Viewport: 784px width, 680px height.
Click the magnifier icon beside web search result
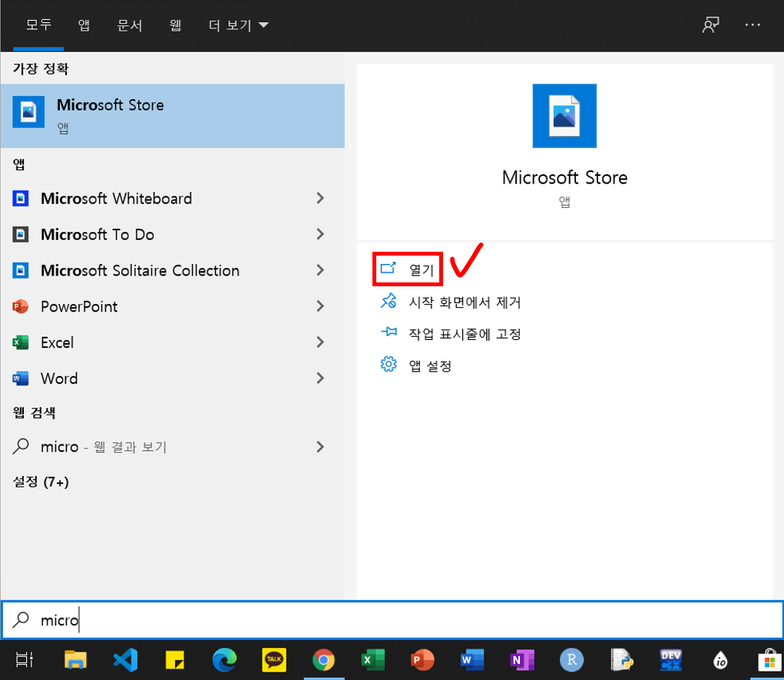(21, 446)
